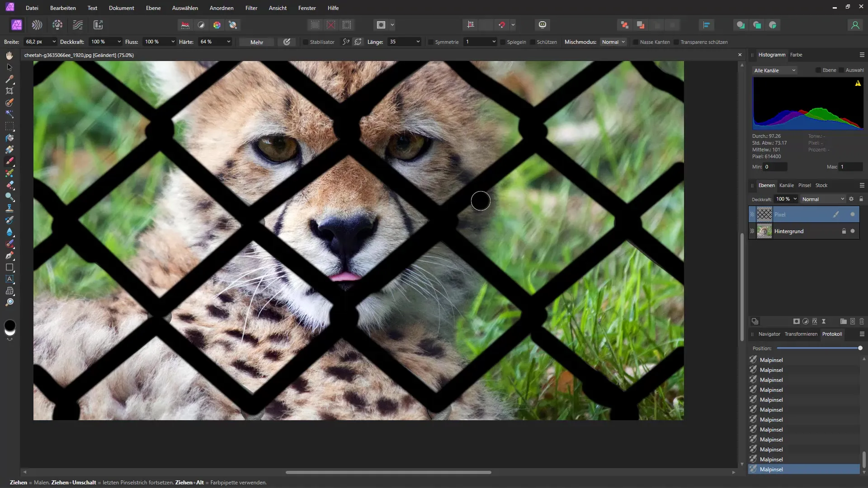Apply Auto Levels from toolbar
The height and width of the screenshot is (488, 868).
coord(185,25)
